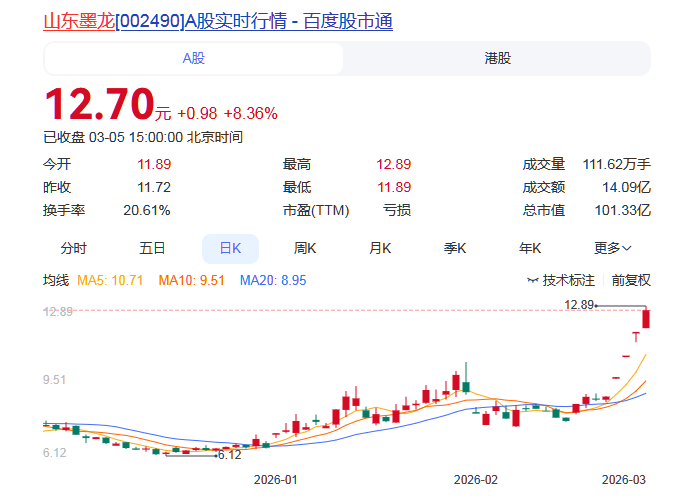Choose the 季K chart period
This screenshot has width=688, height=498.
[456, 248]
